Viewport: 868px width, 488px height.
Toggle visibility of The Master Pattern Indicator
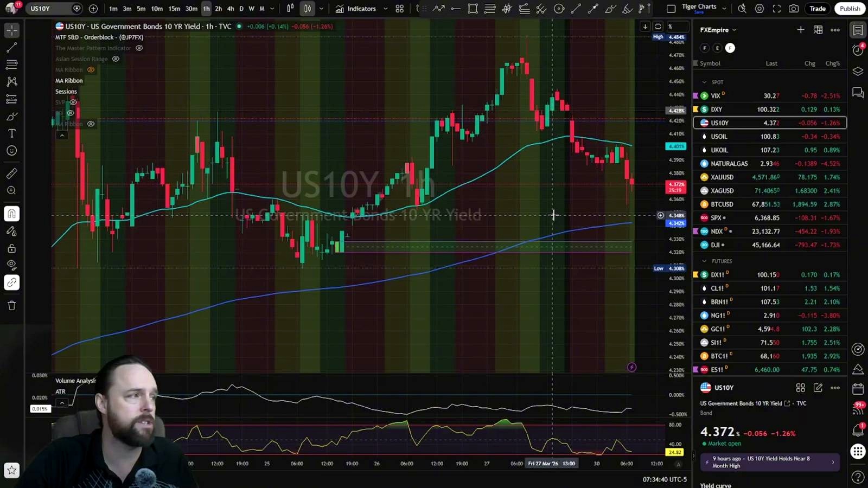click(139, 48)
